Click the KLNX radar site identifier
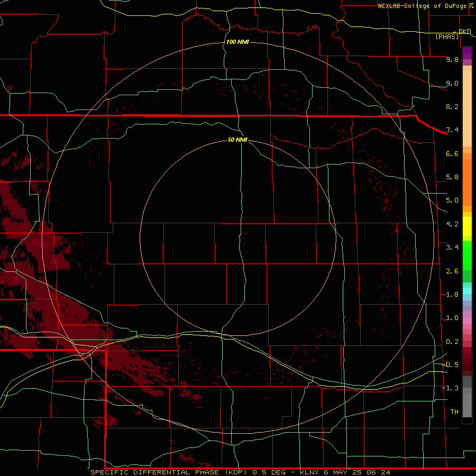The width and height of the screenshot is (476, 476). pos(309,472)
